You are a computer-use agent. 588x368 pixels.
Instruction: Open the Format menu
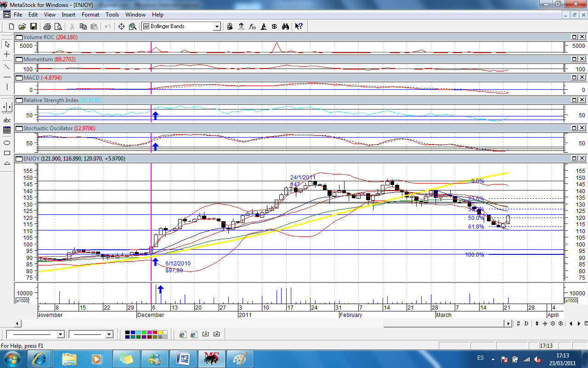(x=90, y=15)
